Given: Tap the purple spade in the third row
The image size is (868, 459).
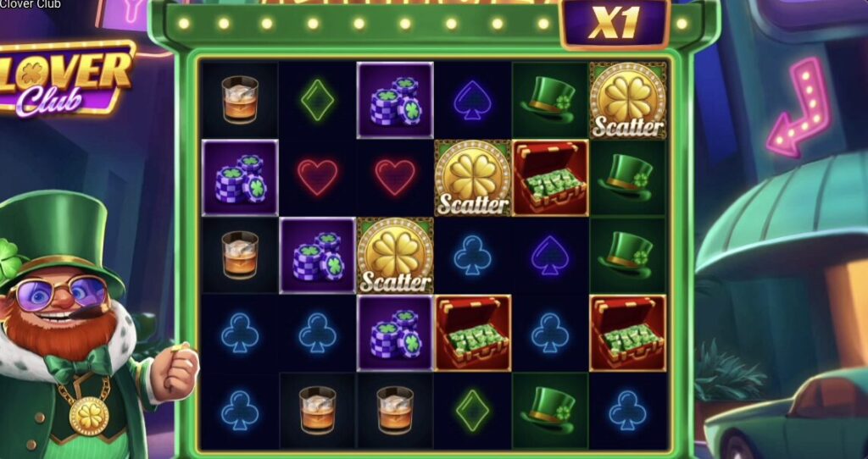Looking at the screenshot, I should tap(549, 256).
